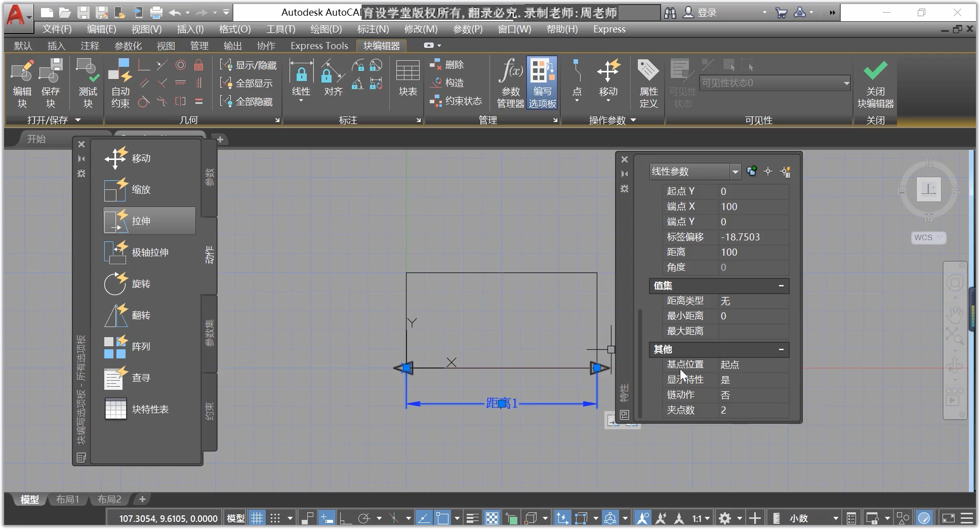Click the Save Block (保存块) icon
The image size is (980, 529).
coord(50,84)
